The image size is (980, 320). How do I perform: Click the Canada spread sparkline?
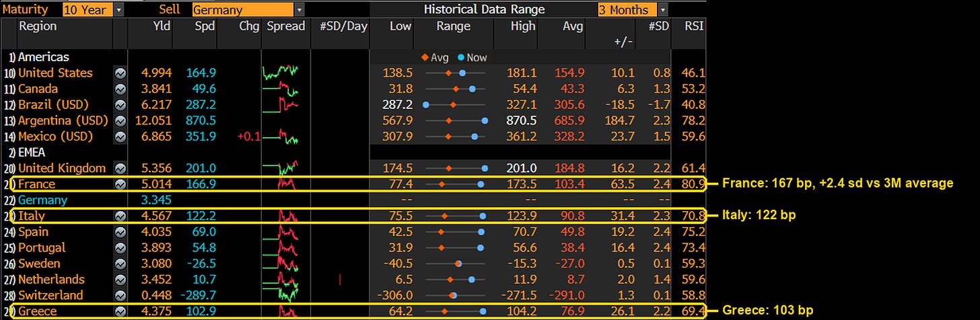click(x=280, y=89)
